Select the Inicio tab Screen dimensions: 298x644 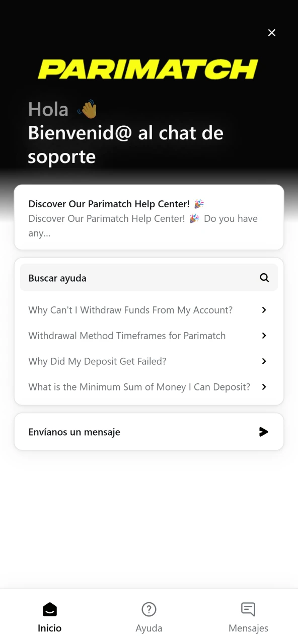point(49,616)
